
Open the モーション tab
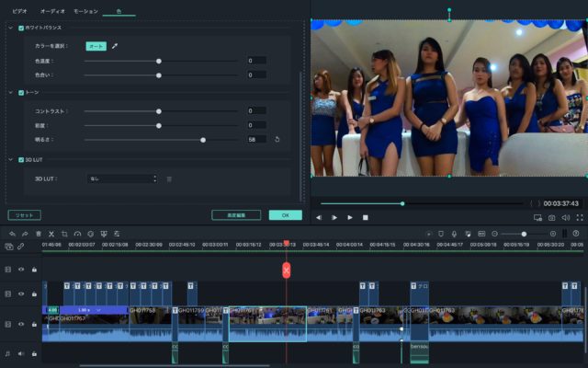click(x=85, y=11)
